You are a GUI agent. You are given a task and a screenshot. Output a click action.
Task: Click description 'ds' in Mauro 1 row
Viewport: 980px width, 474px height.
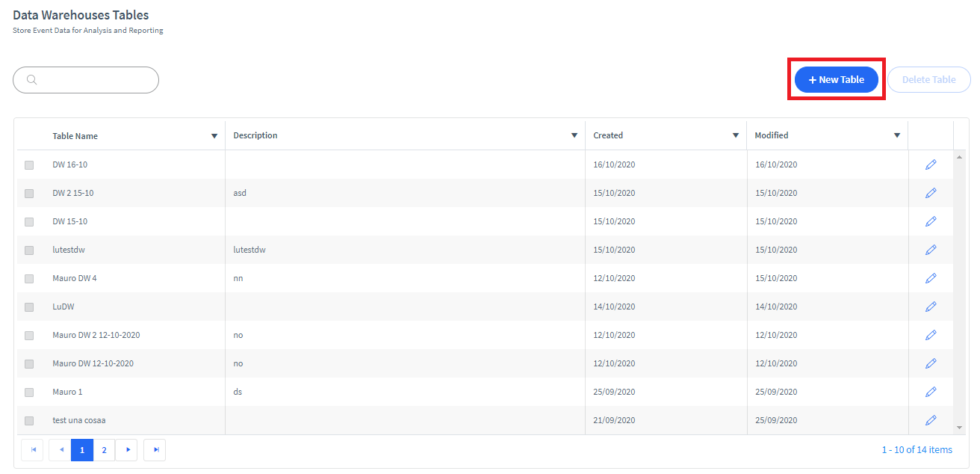[x=238, y=392]
